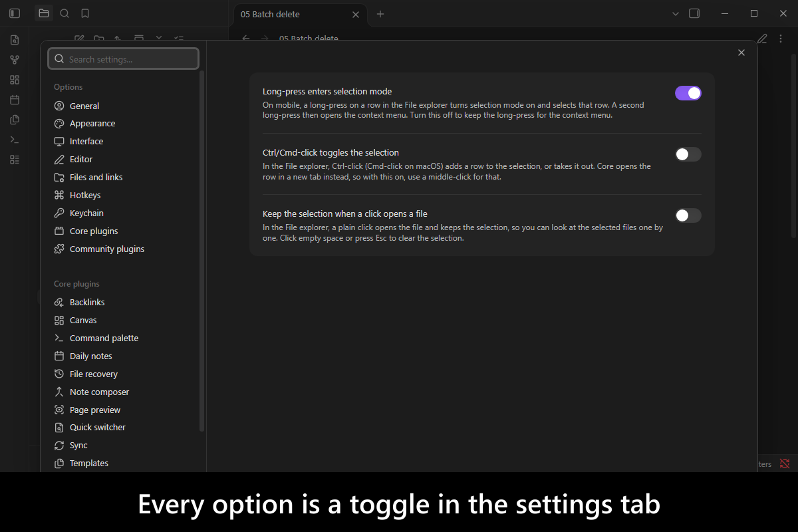Close the settings dialog with the X

741,53
